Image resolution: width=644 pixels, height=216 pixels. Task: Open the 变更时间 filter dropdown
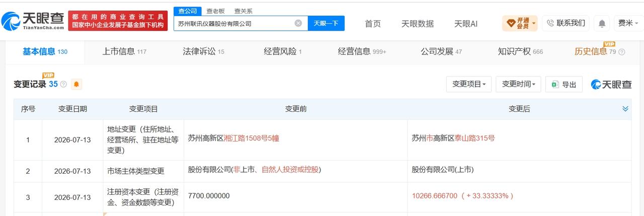pyautogui.click(x=518, y=84)
